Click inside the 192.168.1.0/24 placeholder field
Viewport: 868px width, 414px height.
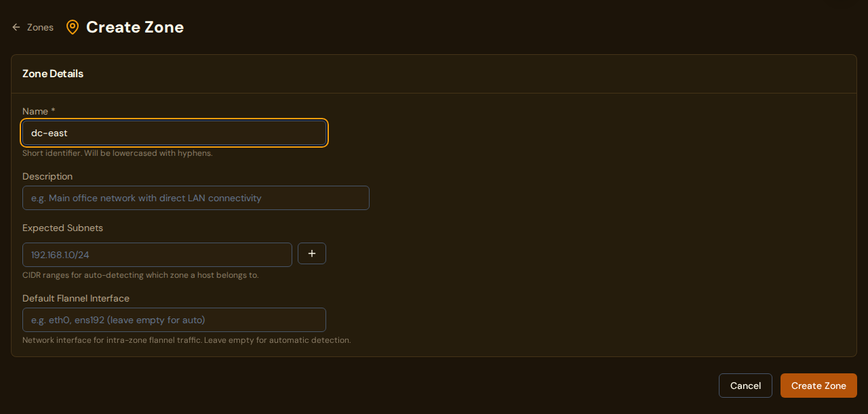[x=157, y=255]
